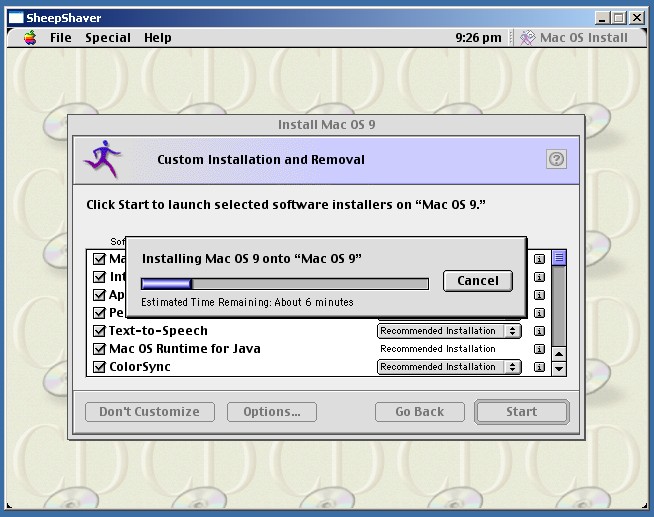Click the scrollbar up arrow

pos(559,354)
